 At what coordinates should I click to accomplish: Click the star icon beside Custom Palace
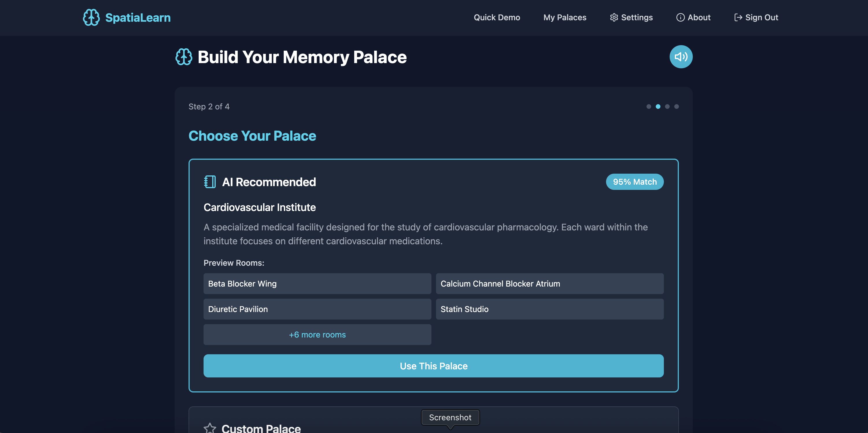pos(210,428)
